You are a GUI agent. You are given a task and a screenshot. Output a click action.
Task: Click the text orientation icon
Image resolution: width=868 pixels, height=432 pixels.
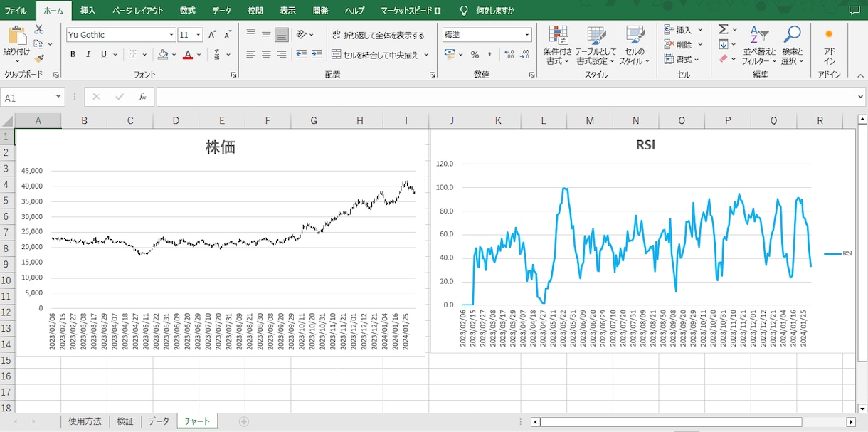pyautogui.click(x=302, y=34)
